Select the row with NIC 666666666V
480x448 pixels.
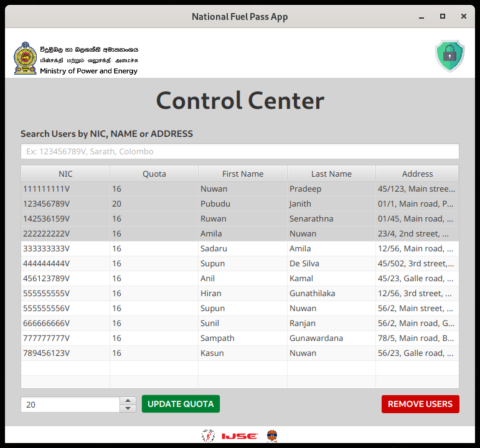point(240,323)
